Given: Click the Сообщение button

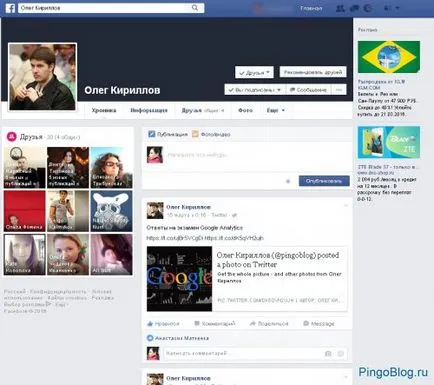Looking at the screenshot, I should [308, 90].
